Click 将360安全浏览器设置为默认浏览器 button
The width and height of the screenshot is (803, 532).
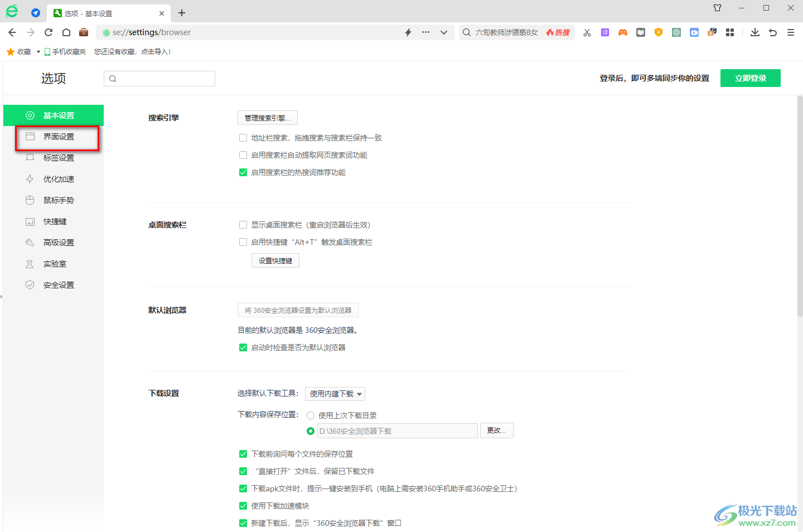pos(298,310)
